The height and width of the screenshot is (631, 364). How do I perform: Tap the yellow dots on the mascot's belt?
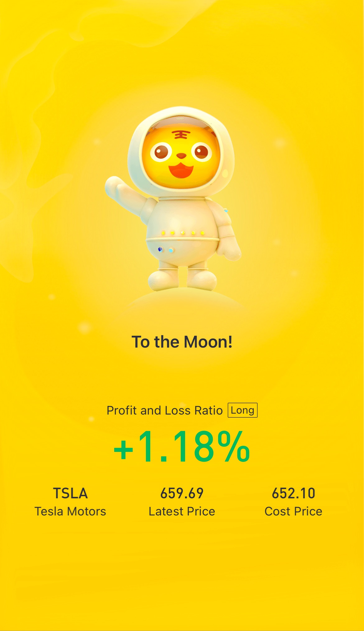pos(183,233)
